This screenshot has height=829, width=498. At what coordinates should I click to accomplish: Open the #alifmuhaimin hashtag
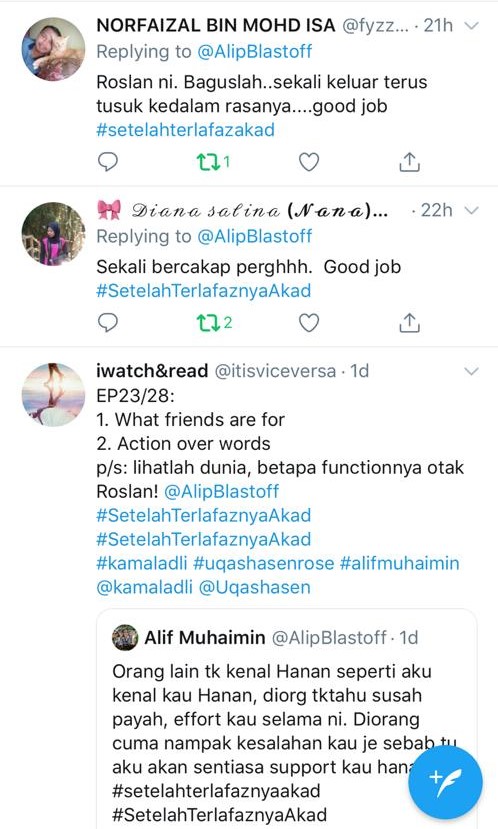pos(399,563)
